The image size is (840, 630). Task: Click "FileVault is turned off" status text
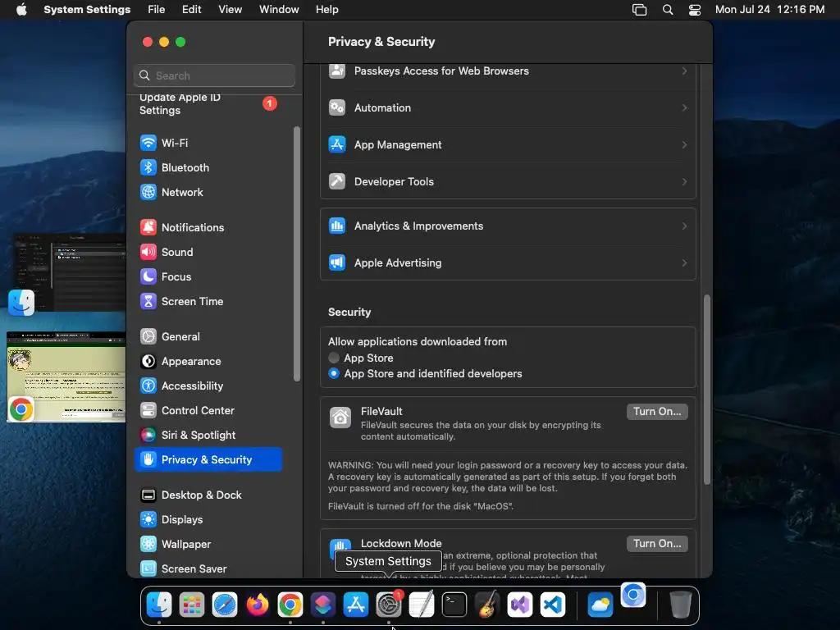(x=421, y=506)
